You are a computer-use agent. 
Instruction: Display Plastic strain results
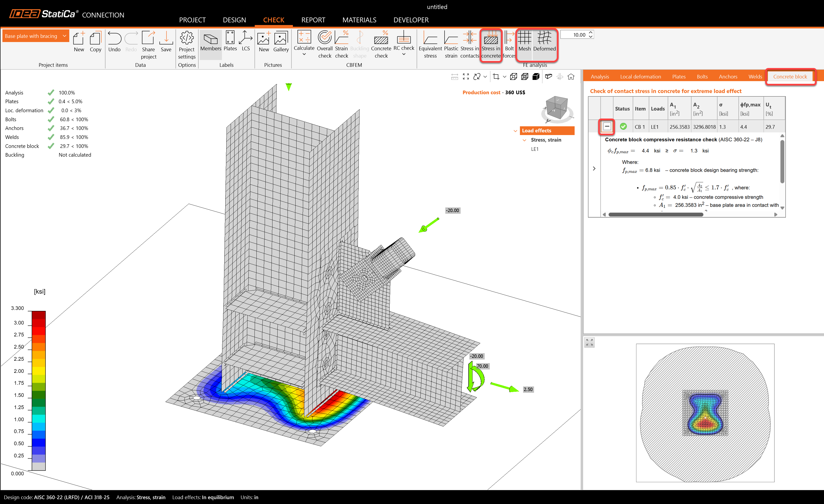click(451, 44)
